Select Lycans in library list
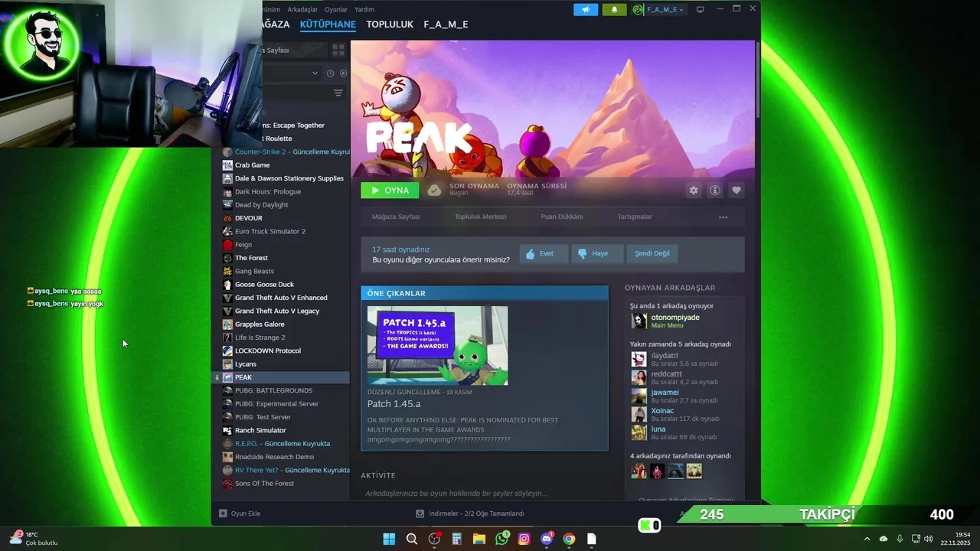 point(280,364)
